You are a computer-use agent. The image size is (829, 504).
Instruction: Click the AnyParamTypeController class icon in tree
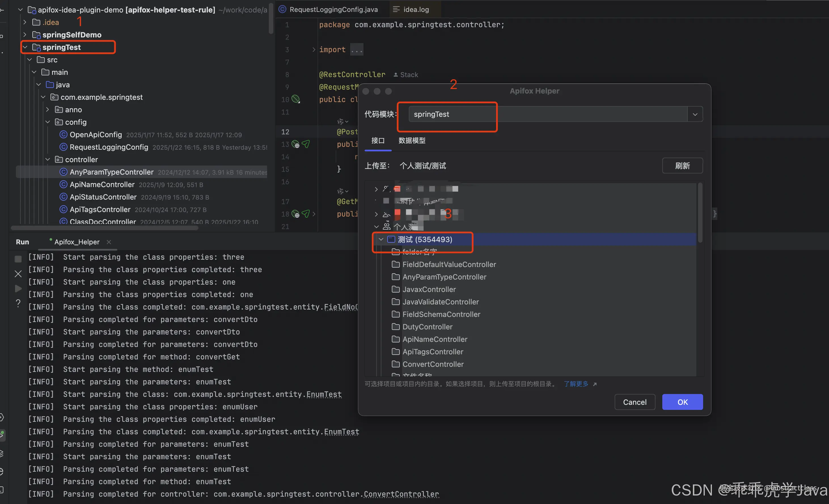pyautogui.click(x=63, y=172)
